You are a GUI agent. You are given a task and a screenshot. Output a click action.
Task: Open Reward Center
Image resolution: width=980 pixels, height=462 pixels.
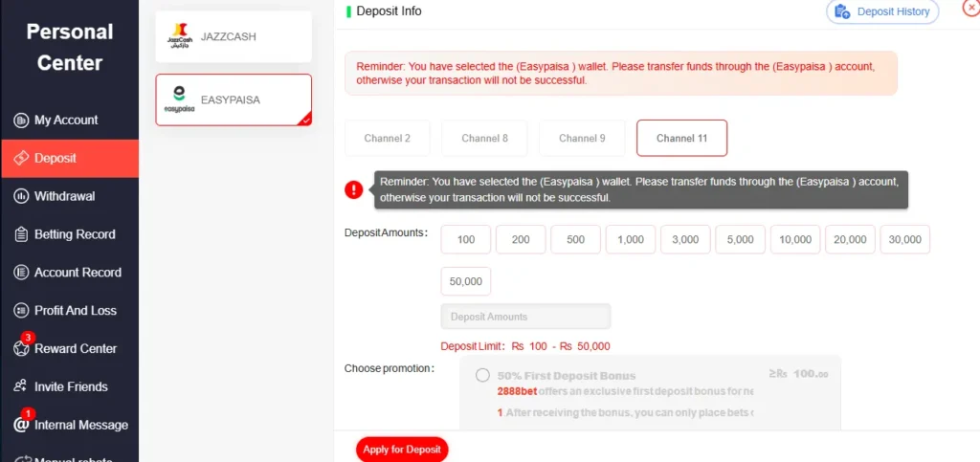click(69, 348)
